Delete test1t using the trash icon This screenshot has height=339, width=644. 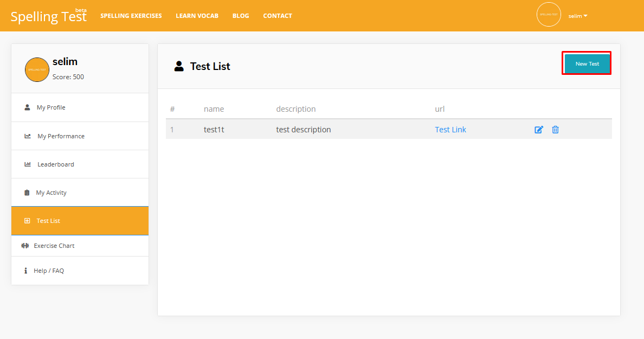coord(555,130)
